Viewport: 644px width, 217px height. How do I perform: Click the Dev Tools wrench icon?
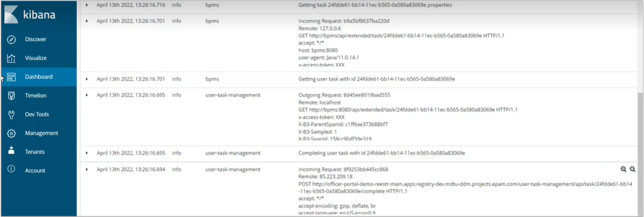click(11, 115)
